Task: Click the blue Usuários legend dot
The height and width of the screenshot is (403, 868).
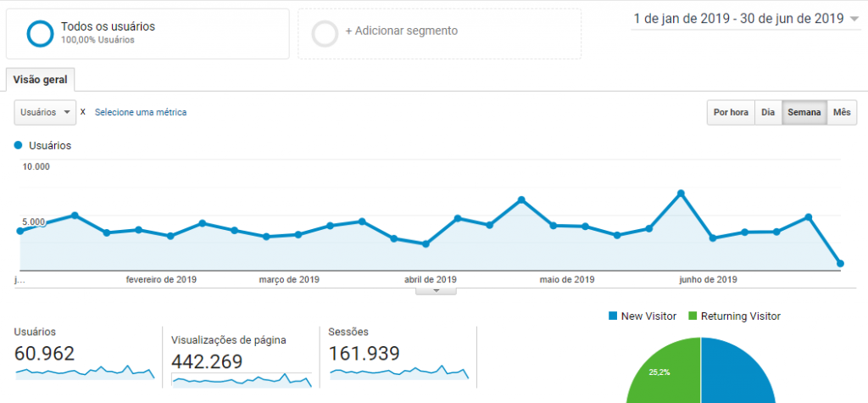Action: [x=19, y=145]
